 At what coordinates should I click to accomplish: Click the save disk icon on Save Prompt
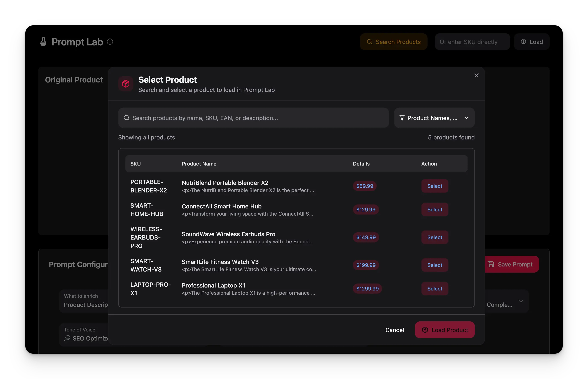[x=491, y=264]
